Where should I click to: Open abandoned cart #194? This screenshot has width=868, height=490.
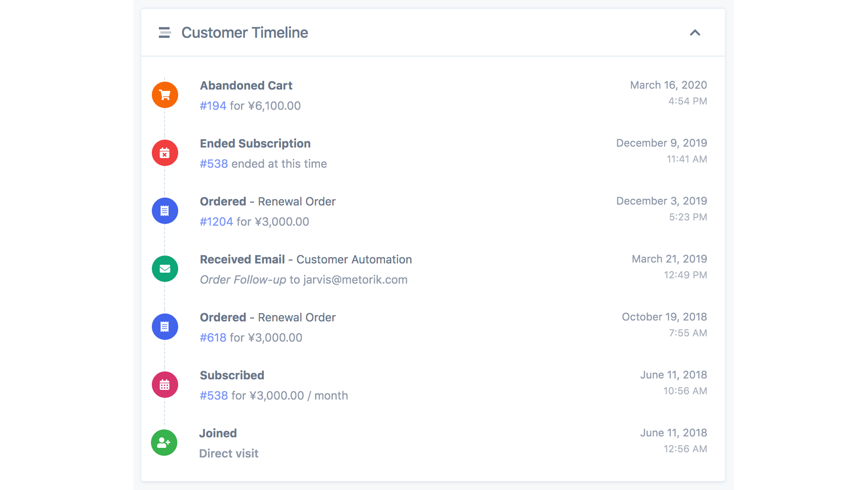213,105
